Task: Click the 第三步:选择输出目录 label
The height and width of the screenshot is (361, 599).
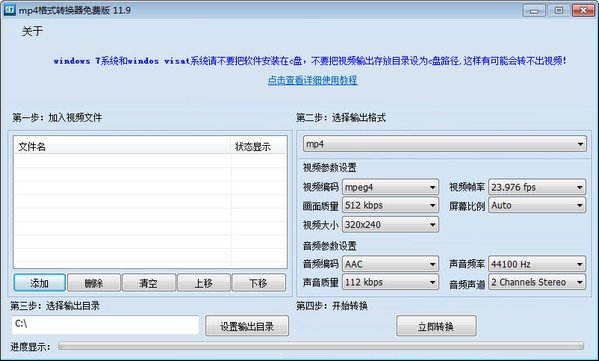Action: tap(55, 306)
